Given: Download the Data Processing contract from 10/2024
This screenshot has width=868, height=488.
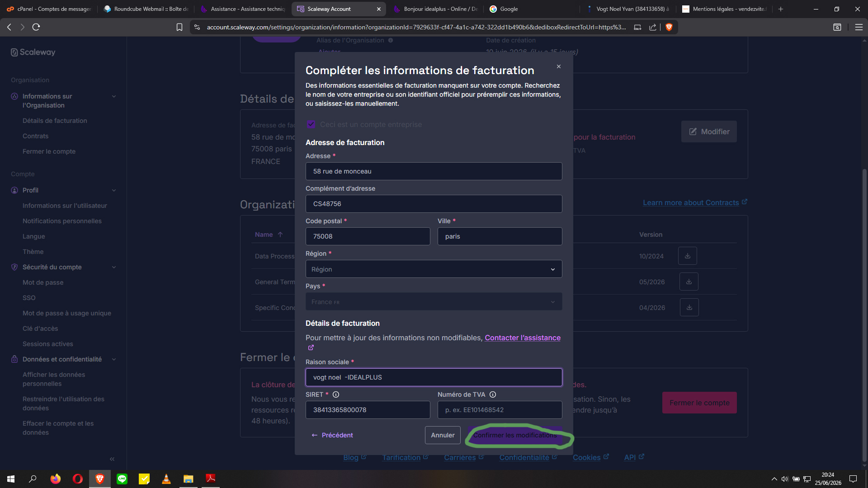Looking at the screenshot, I should click(687, 256).
